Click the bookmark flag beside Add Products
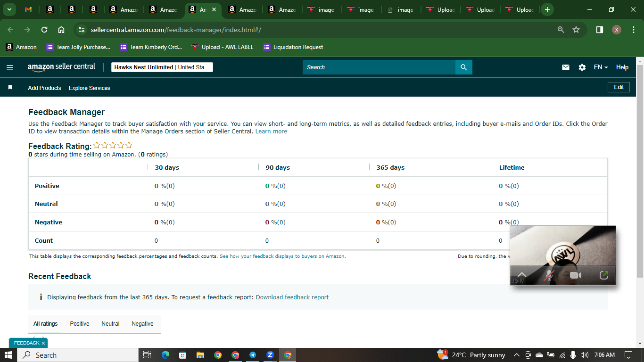Image resolution: width=644 pixels, height=362 pixels. tap(10, 88)
